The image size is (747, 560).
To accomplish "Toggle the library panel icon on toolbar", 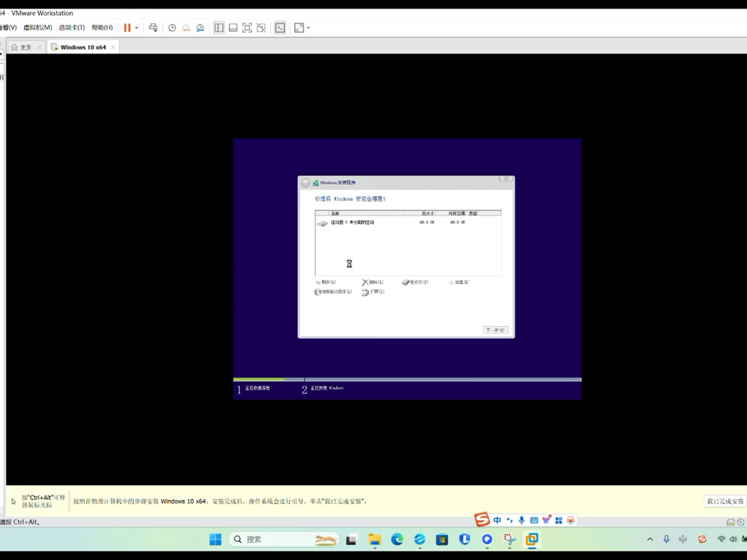I will tap(219, 28).
